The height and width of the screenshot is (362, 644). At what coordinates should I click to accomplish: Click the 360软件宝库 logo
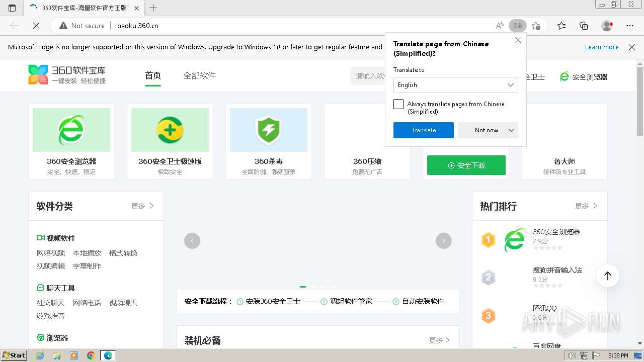[67, 75]
